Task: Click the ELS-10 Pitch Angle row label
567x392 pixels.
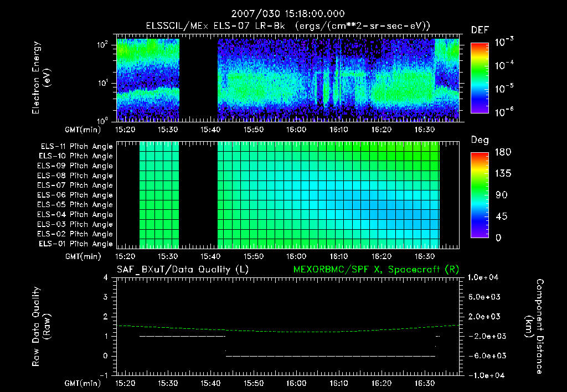Action: click(x=76, y=156)
